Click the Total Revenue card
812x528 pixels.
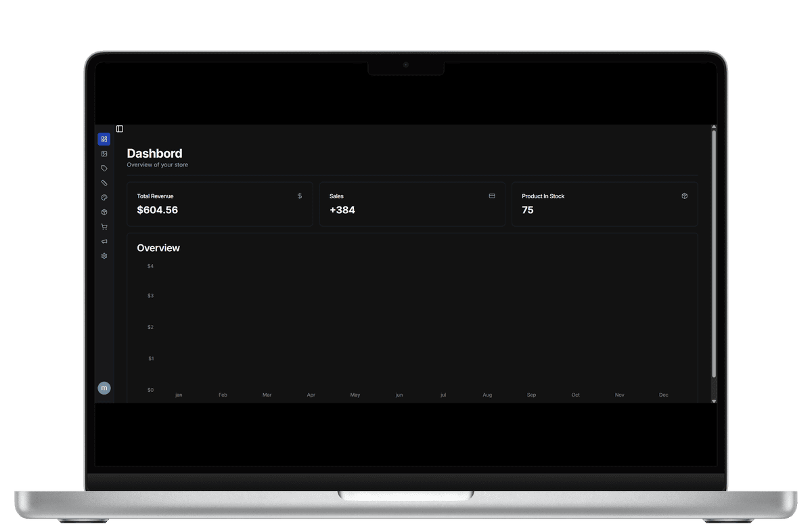(219, 204)
